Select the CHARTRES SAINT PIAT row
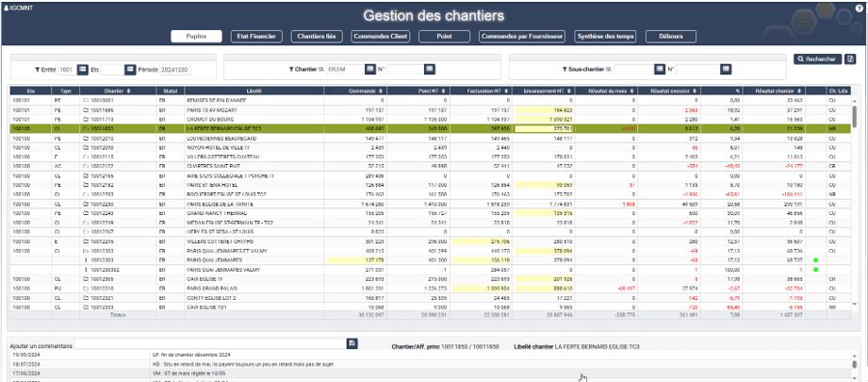 (430, 166)
